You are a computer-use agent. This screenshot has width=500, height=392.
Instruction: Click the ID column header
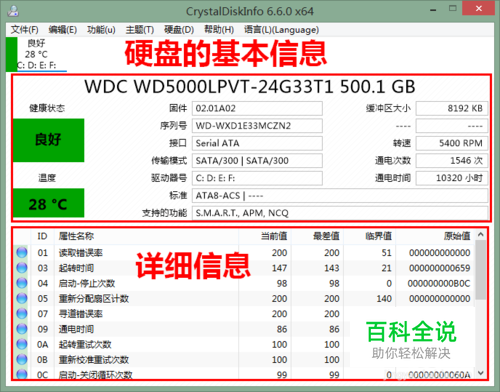(42, 236)
